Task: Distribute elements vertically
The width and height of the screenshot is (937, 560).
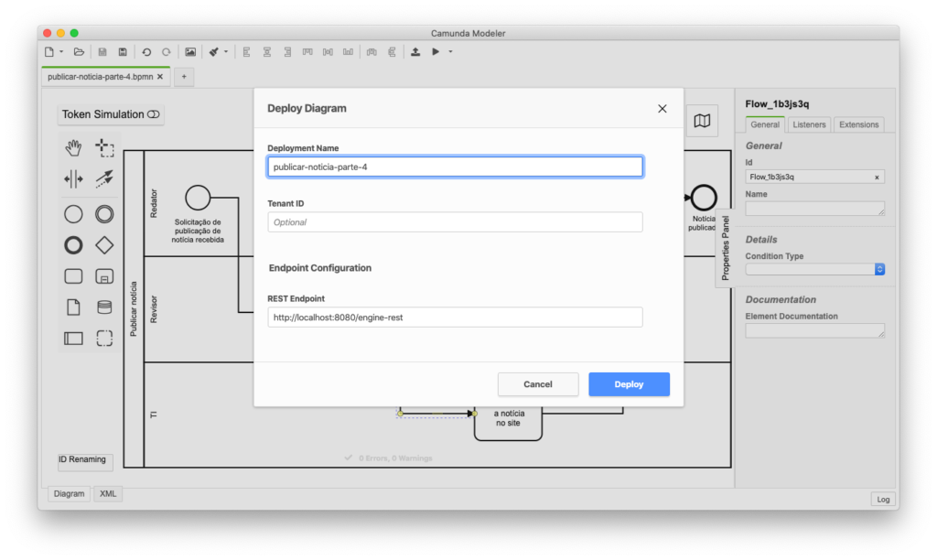Action: pos(392,52)
